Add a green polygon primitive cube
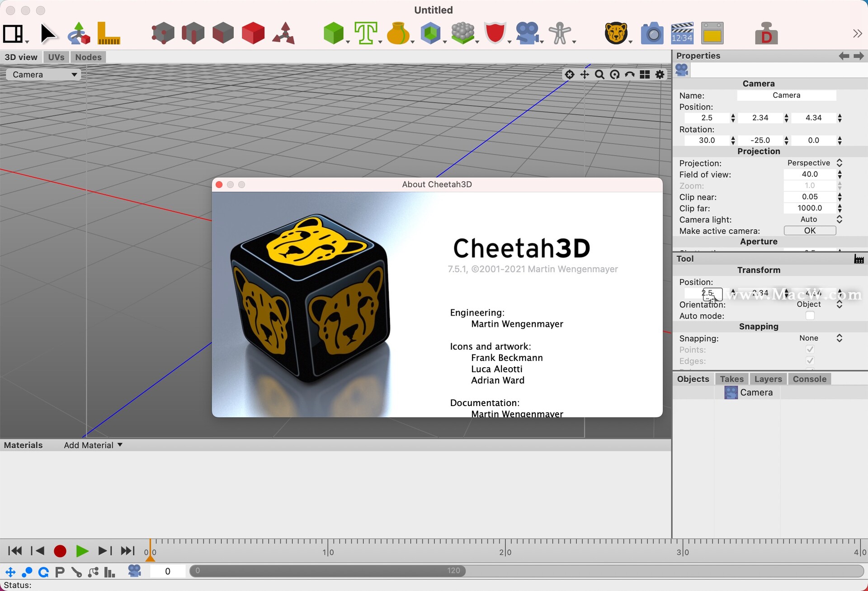 [x=334, y=33]
